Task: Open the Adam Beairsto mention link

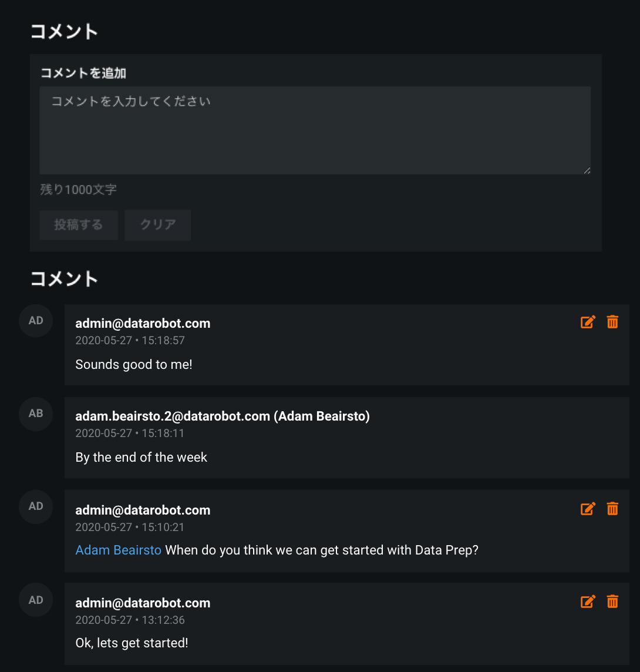Action: [119, 550]
